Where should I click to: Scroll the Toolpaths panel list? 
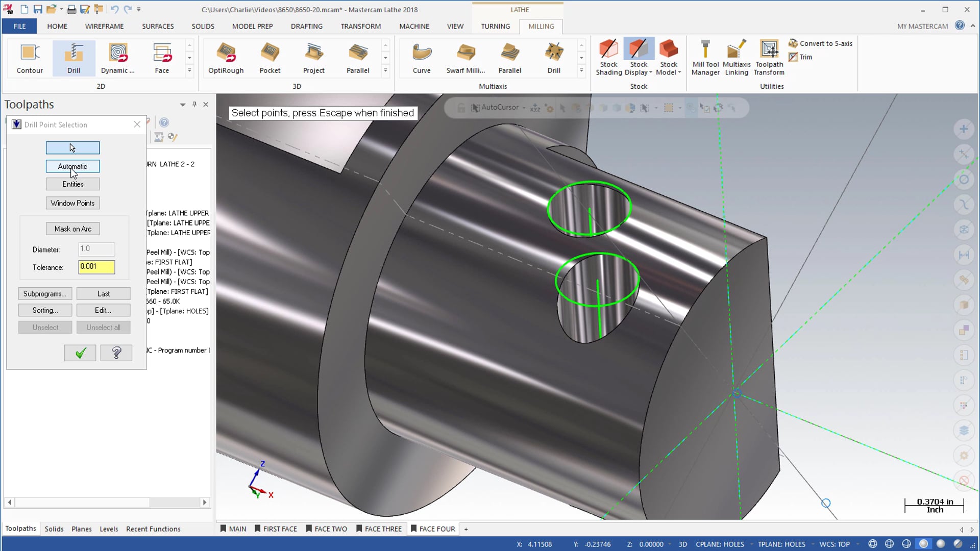[x=107, y=502]
